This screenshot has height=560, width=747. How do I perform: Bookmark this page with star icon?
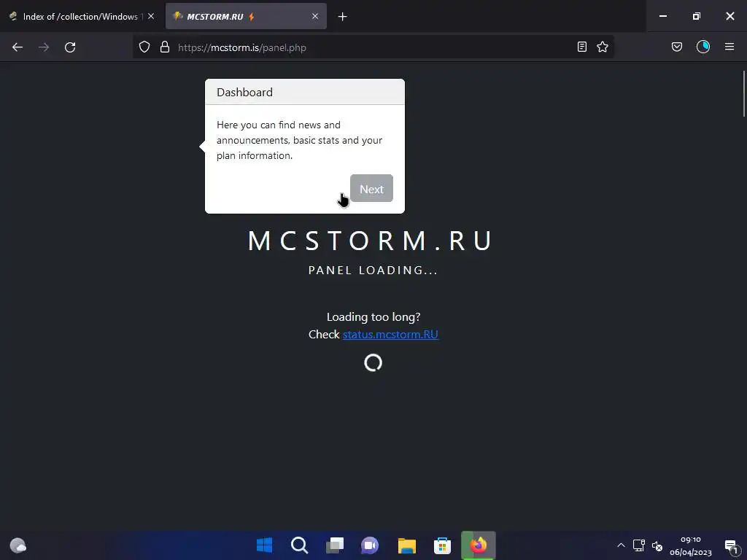(x=603, y=47)
